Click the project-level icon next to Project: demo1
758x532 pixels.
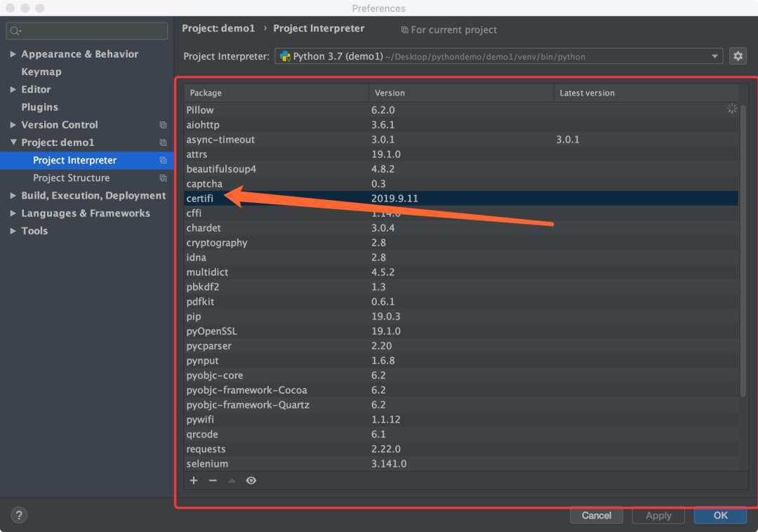coord(163,142)
